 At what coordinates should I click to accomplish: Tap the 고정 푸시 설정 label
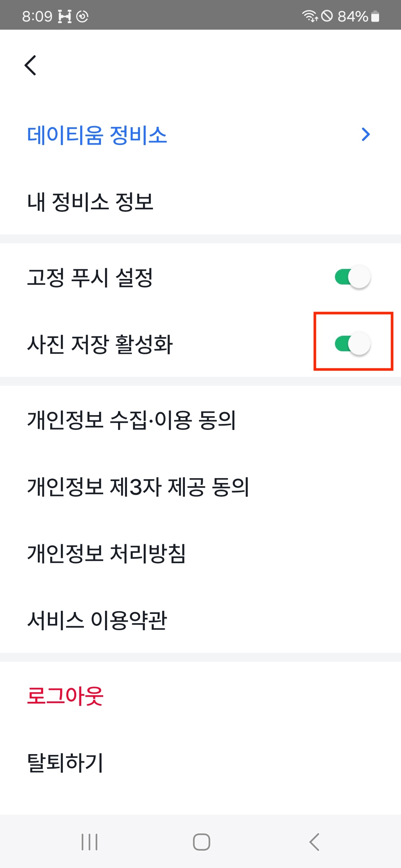click(90, 277)
